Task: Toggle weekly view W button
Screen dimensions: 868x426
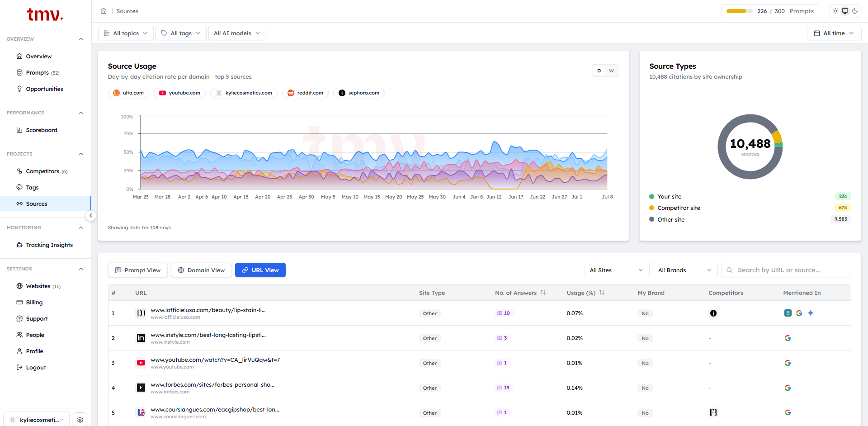Action: [x=611, y=71]
